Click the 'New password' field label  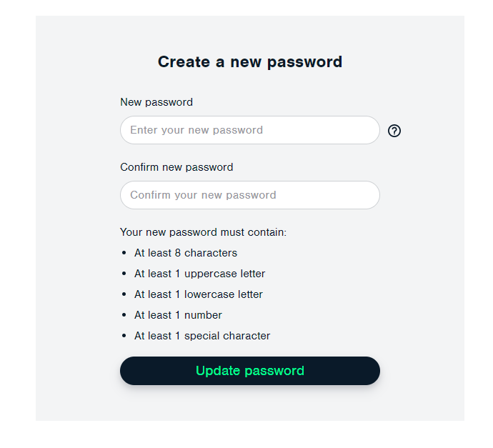(156, 102)
